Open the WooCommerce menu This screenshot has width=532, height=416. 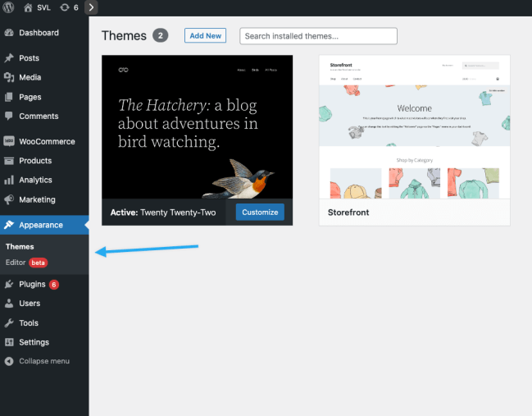click(47, 141)
